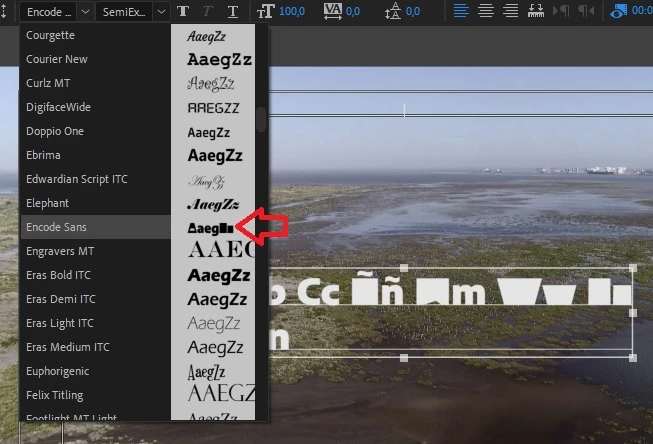Choose Eras Medium ITC font
The width and height of the screenshot is (653, 444).
point(95,347)
